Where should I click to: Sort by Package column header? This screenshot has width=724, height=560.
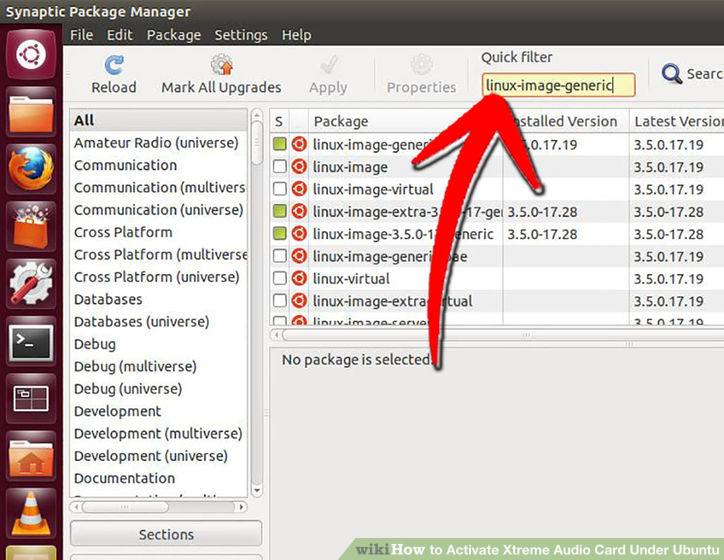click(x=405, y=121)
